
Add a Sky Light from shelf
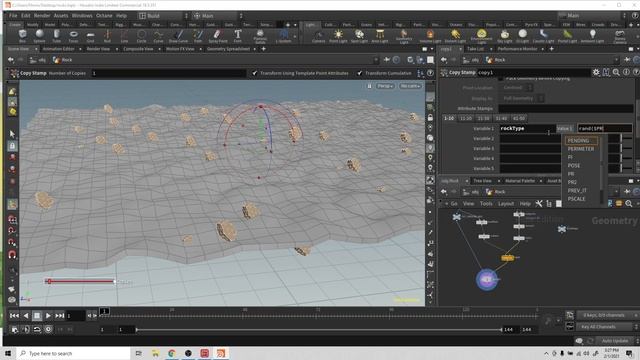[504, 36]
